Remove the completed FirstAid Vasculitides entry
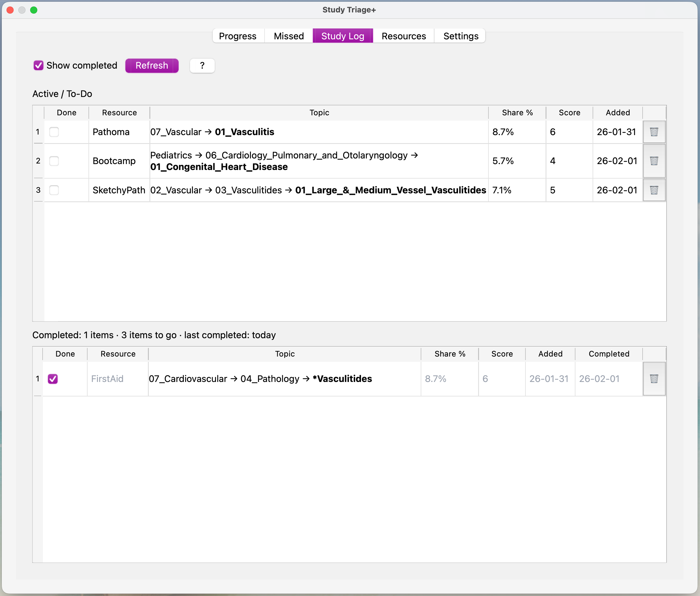The height and width of the screenshot is (596, 700). (654, 379)
